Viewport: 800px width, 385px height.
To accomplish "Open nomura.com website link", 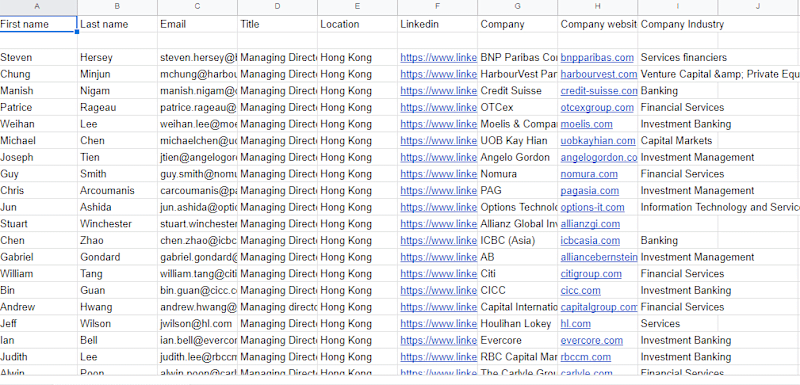I will [x=589, y=174].
